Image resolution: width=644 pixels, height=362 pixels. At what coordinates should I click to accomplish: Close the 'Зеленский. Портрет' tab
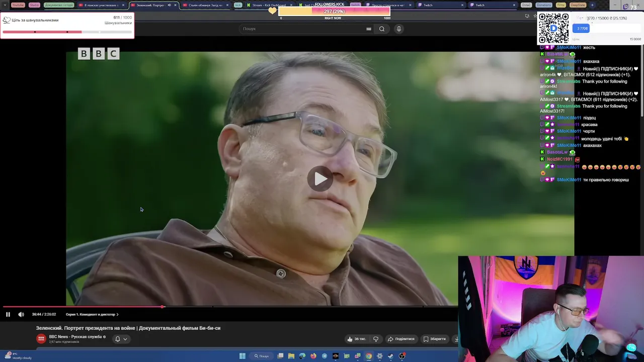pyautogui.click(x=175, y=5)
